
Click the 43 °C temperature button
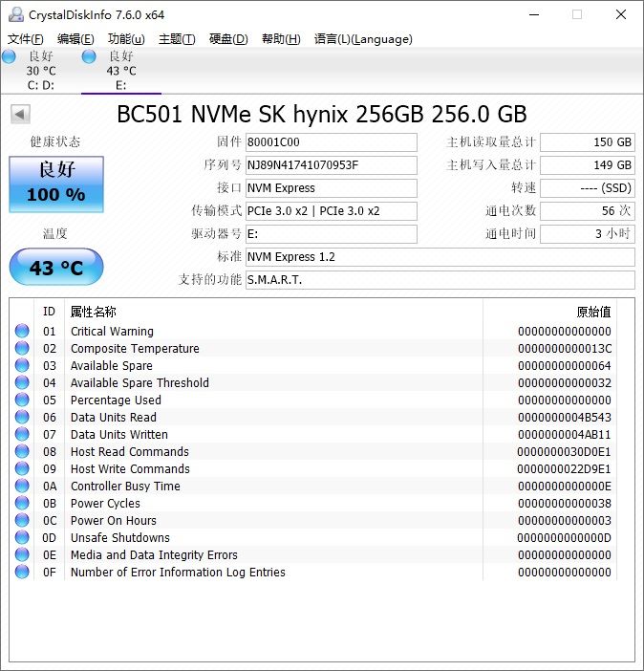pyautogui.click(x=55, y=268)
